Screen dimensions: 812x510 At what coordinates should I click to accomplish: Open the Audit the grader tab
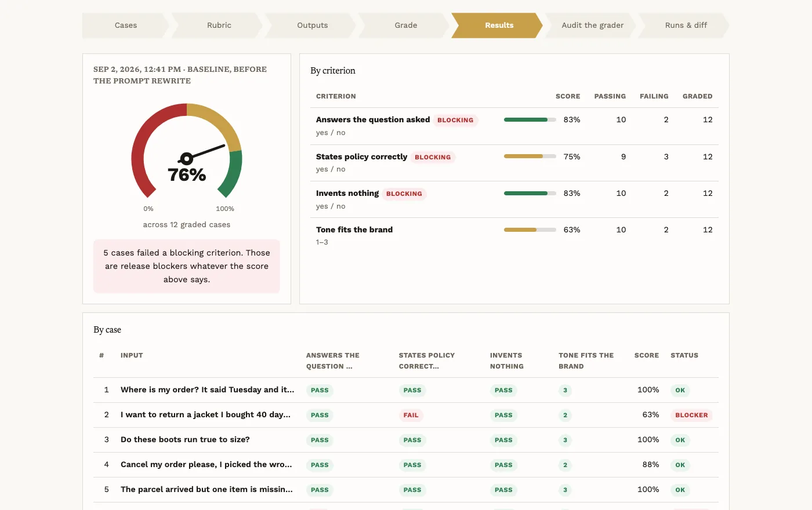[x=592, y=25]
